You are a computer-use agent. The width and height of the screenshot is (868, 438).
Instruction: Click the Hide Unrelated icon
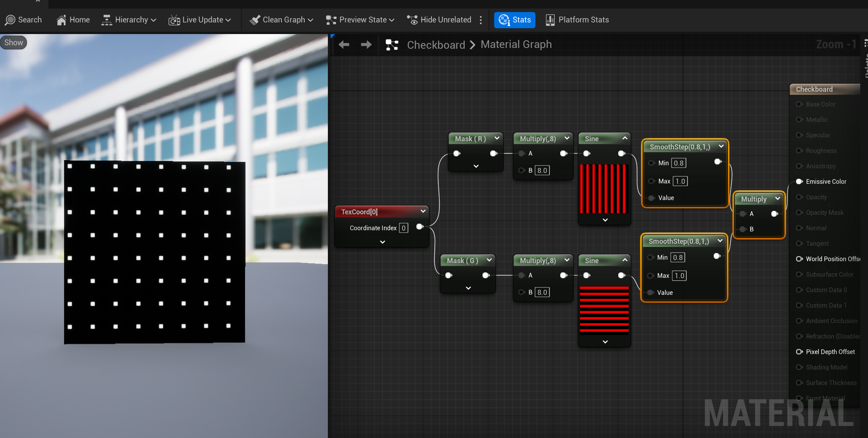click(x=412, y=20)
